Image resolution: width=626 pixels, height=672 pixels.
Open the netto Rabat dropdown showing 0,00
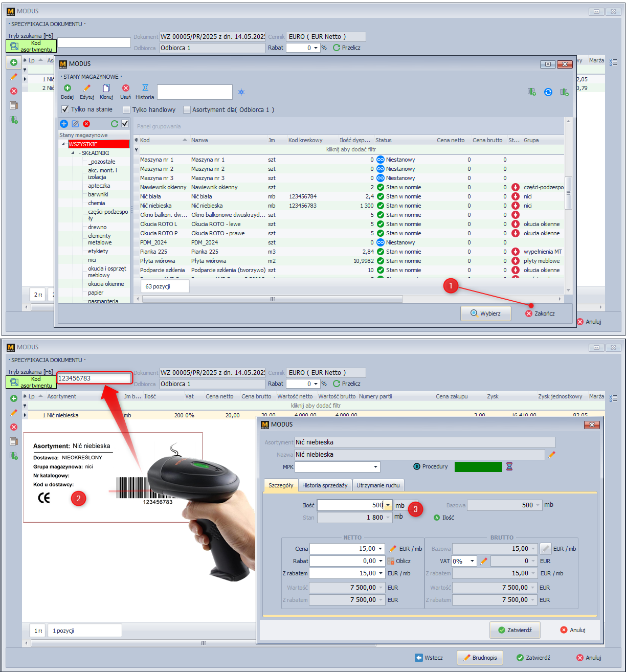(380, 561)
